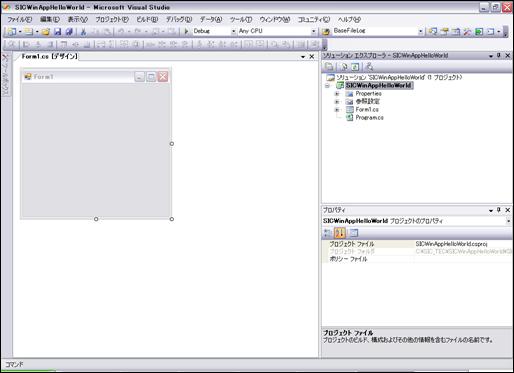Viewport: 514px width, 373px height.
Task: Open a file with the folder icon
Action: click(46, 31)
